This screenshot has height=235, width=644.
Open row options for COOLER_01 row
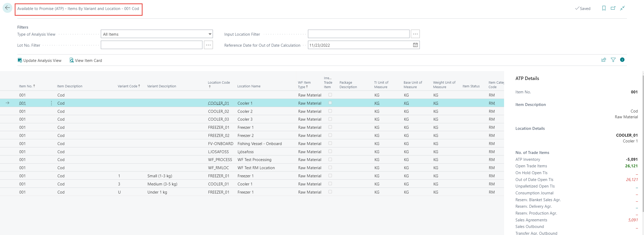click(51, 103)
